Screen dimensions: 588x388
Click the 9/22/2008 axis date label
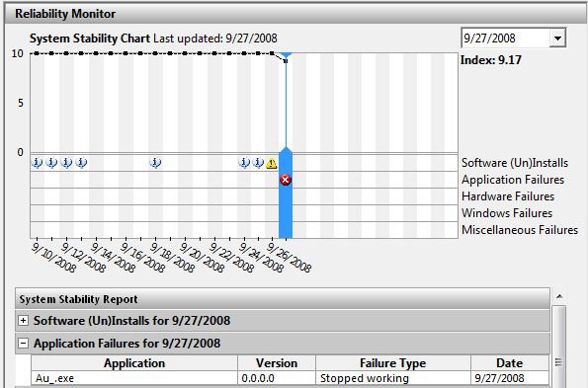click(231, 258)
